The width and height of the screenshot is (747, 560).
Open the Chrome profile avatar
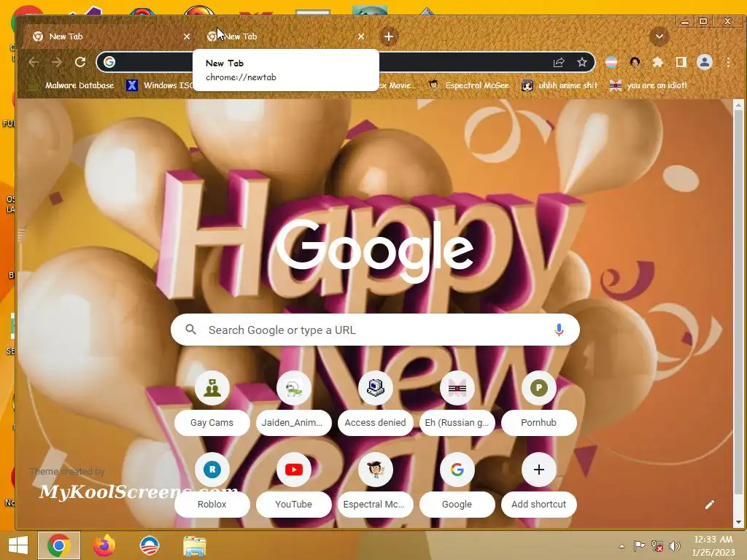705,63
